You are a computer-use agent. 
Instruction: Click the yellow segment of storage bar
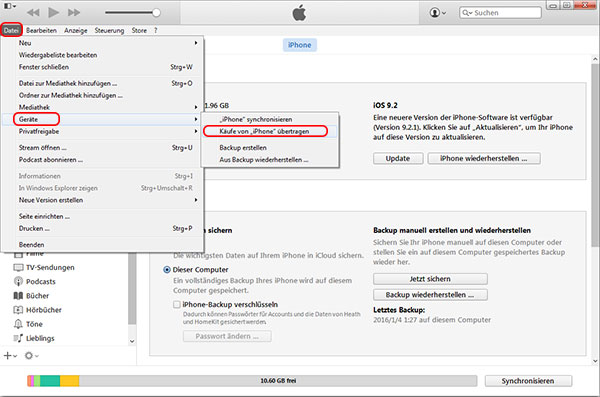69,381
